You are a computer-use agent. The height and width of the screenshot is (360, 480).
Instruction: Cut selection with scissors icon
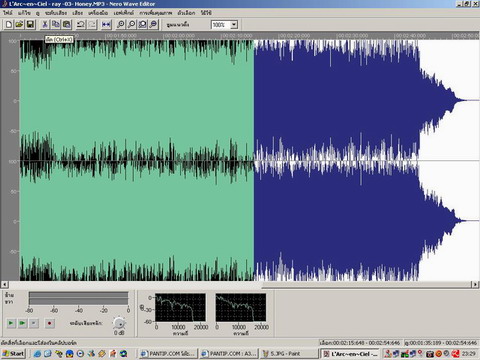tap(45, 24)
